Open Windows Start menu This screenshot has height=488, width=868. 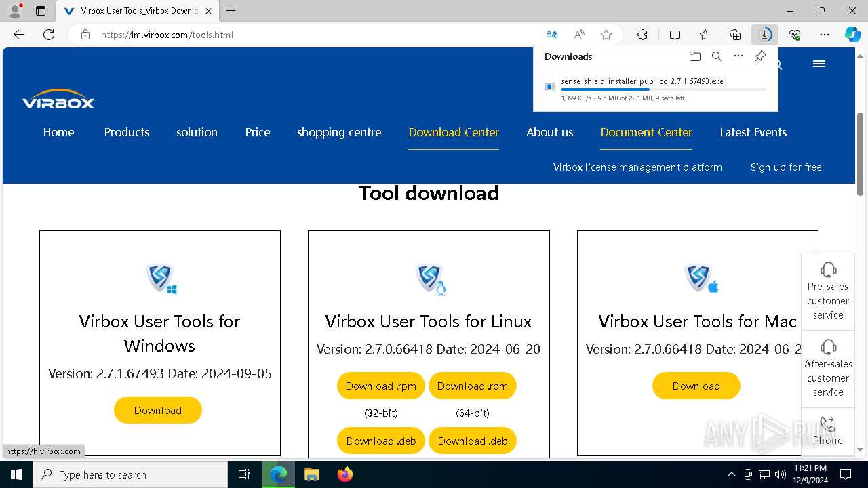point(16,474)
